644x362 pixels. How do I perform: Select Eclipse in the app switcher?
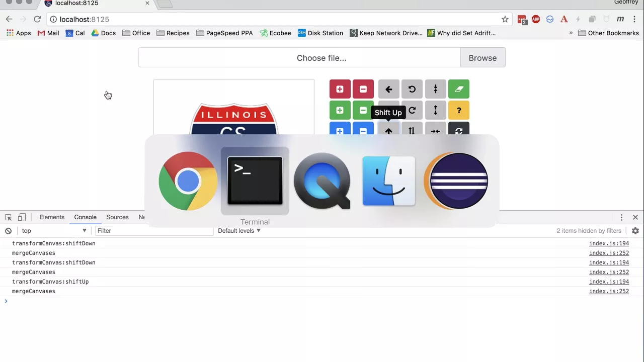[x=456, y=181]
